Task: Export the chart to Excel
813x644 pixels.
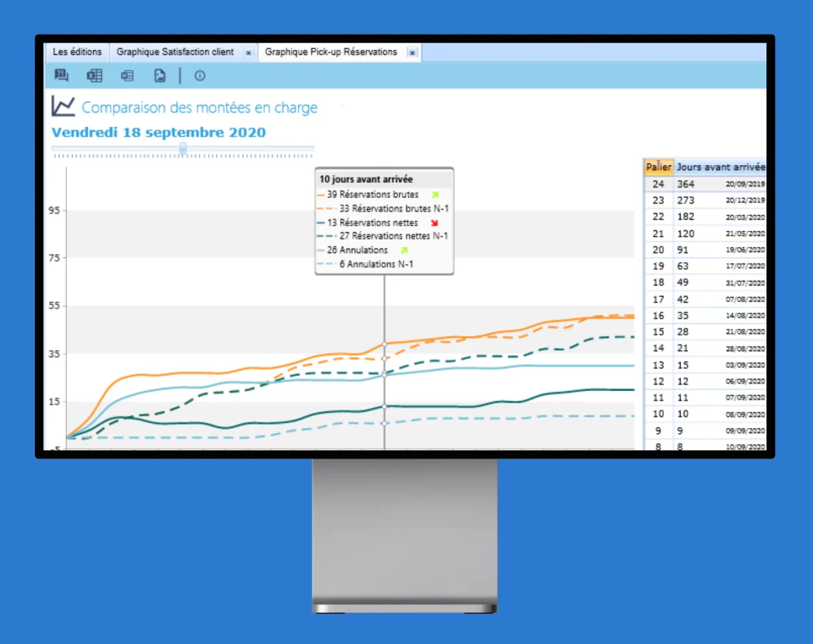Action: pyautogui.click(x=95, y=76)
